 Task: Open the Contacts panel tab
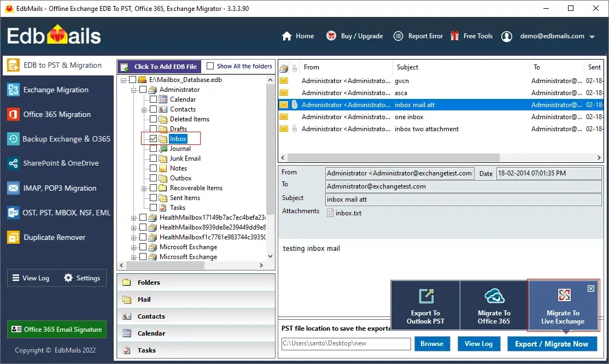pyautogui.click(x=196, y=316)
